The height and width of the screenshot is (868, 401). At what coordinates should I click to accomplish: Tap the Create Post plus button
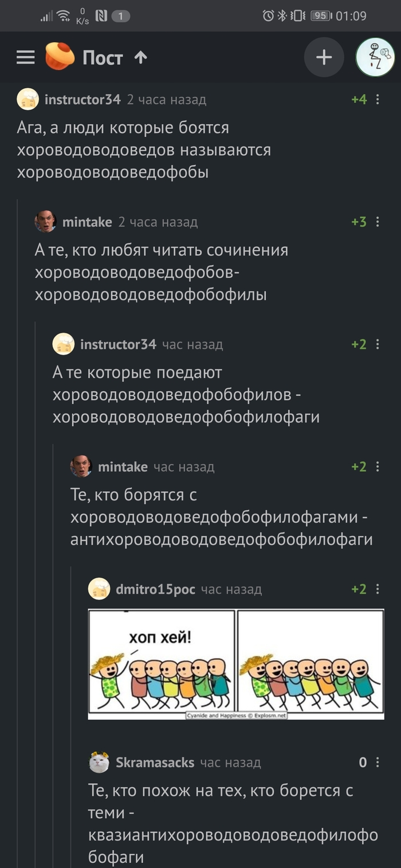pyautogui.click(x=324, y=57)
